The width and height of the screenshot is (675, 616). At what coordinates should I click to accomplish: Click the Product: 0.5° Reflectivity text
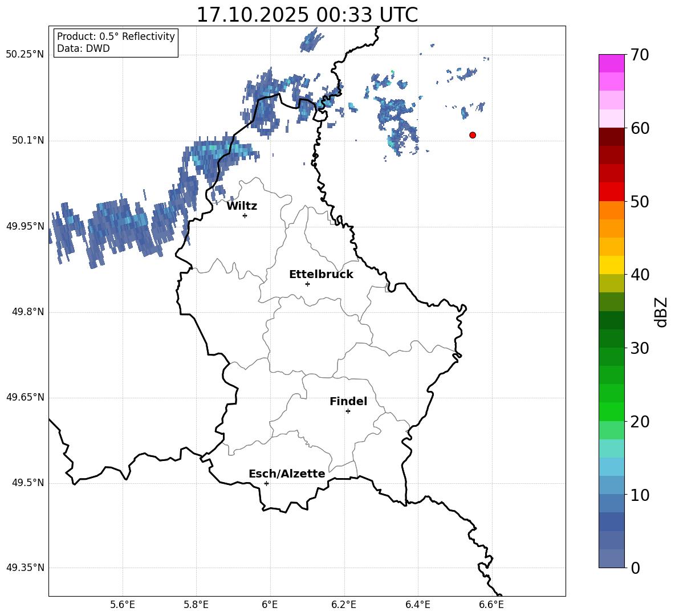pyautogui.click(x=116, y=36)
